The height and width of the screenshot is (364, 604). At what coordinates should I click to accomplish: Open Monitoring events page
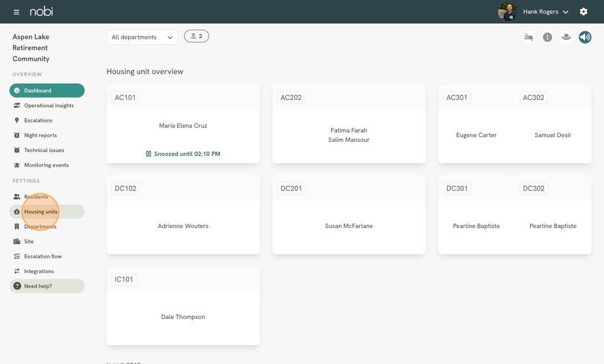click(46, 165)
